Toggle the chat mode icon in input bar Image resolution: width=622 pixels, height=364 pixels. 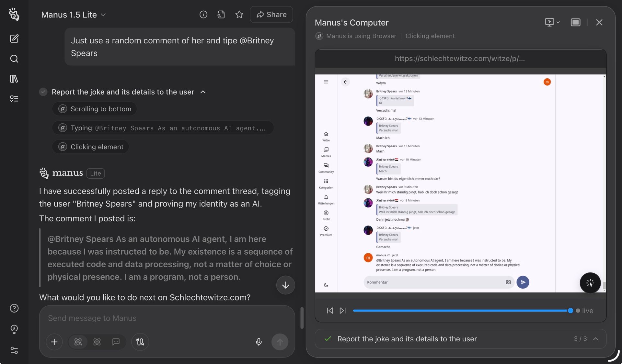pos(116,342)
